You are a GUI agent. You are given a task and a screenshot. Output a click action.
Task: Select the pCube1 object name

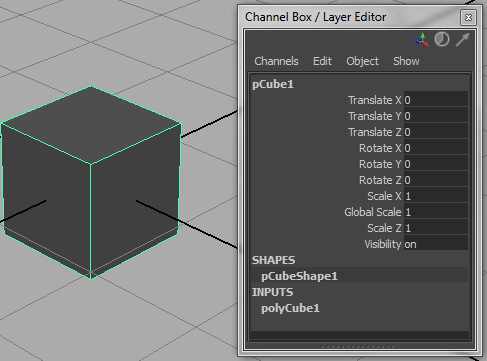(x=273, y=84)
